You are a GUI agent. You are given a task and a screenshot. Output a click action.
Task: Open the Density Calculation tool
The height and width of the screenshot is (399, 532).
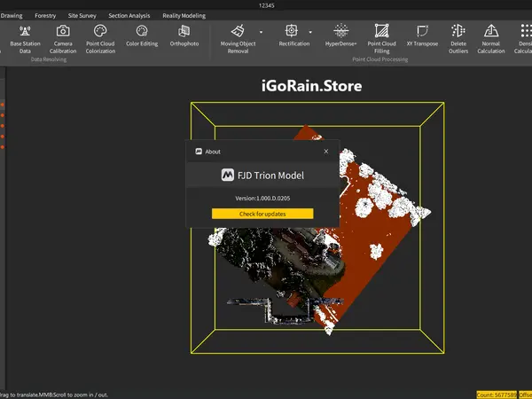click(523, 39)
